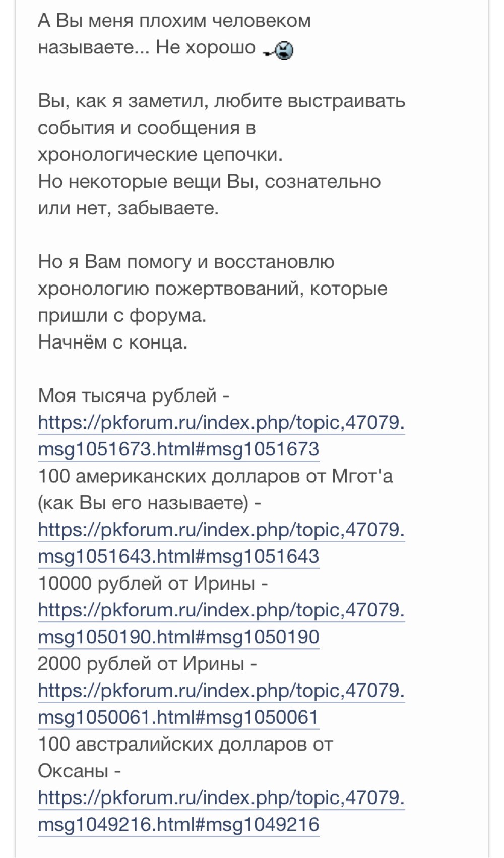
Task: Click link line msg1051673.html#msg1051673
Action: pyautogui.click(x=178, y=449)
